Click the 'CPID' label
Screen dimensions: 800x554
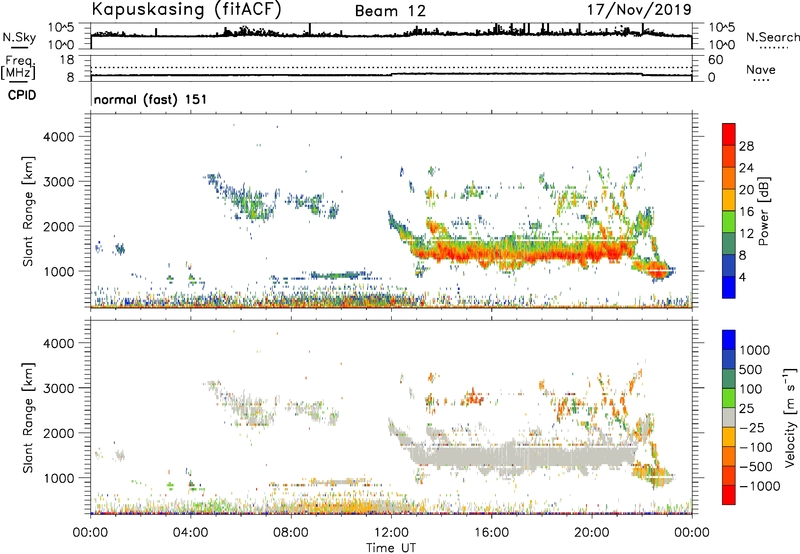click(x=22, y=95)
